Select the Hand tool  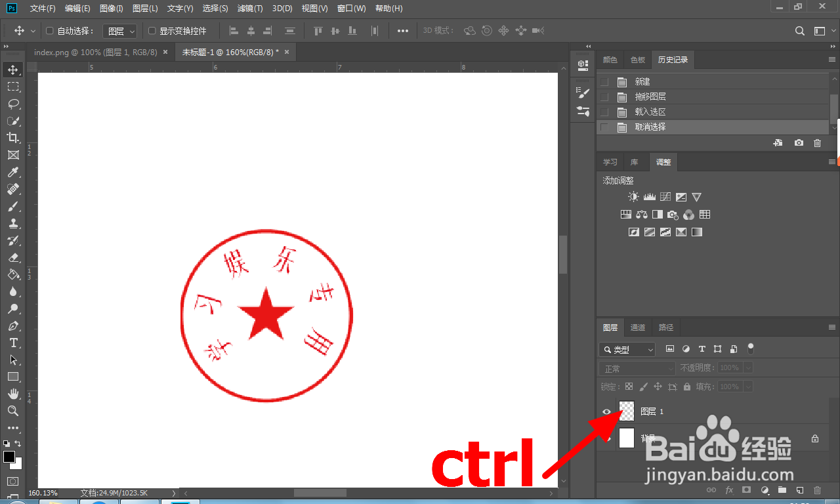13,394
